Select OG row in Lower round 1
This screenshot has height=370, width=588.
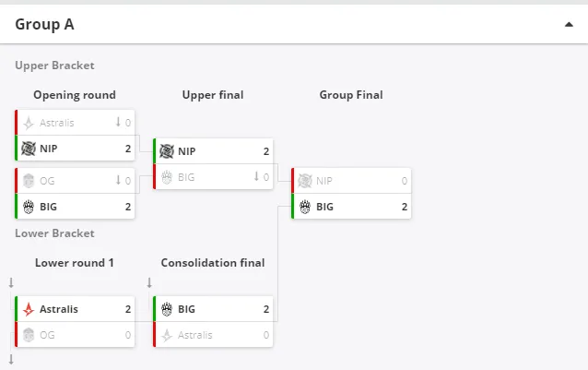pos(75,335)
